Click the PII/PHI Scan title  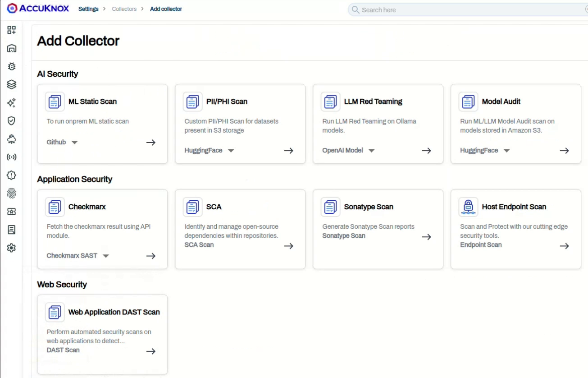pyautogui.click(x=227, y=101)
